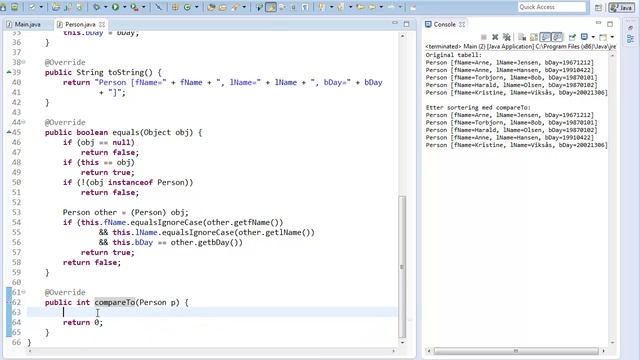Click the green Run button
Viewport: 640px width, 360px height.
click(x=116, y=7)
